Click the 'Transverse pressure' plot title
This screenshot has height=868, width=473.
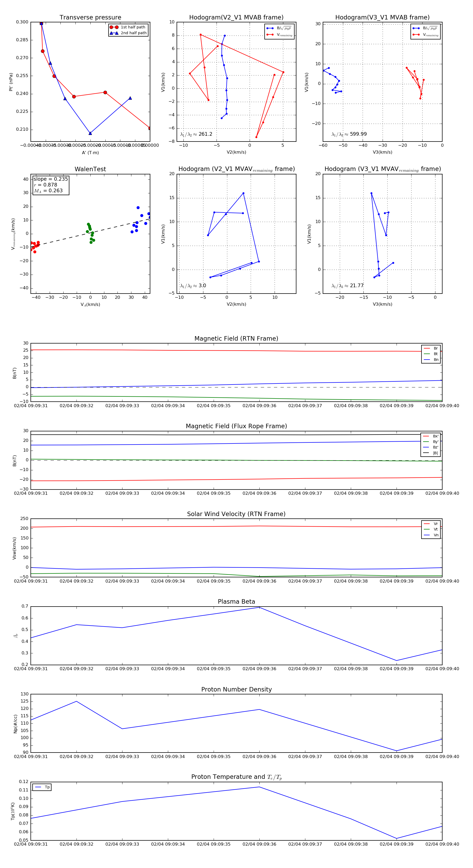90,18
